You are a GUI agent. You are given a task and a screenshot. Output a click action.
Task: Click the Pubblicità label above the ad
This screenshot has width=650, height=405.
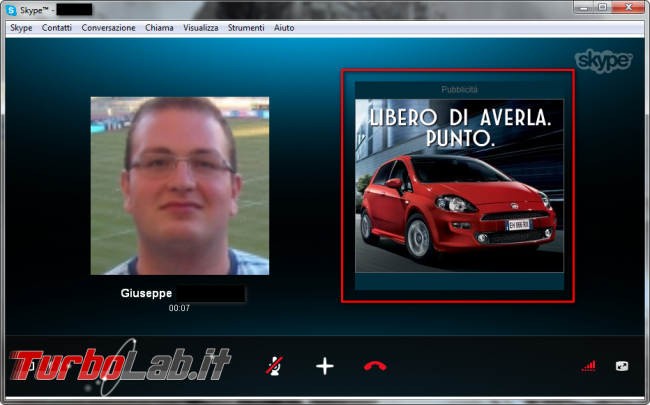click(x=459, y=90)
